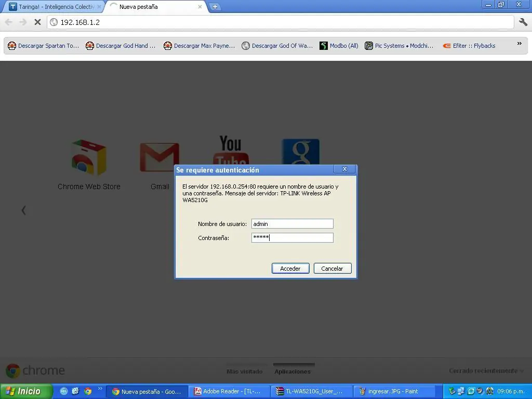This screenshot has height=399, width=532.
Task: Open the Modbo (All) bookmark
Action: coord(339,46)
